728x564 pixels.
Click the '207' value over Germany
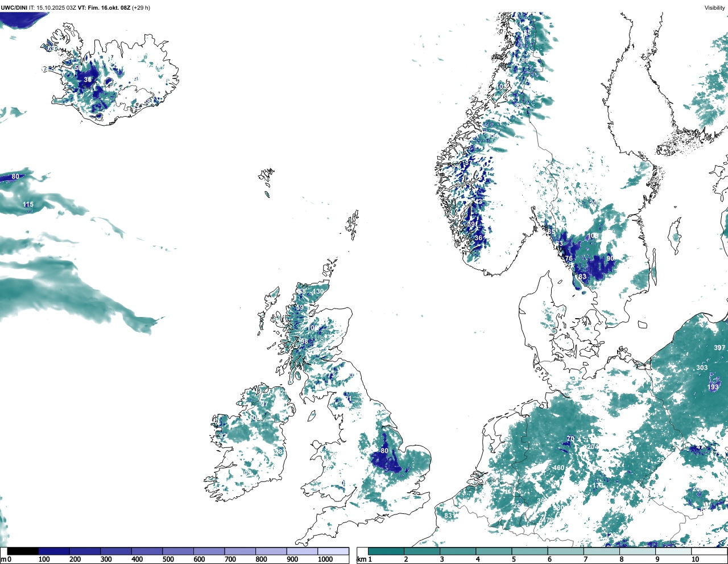pyautogui.click(x=593, y=446)
